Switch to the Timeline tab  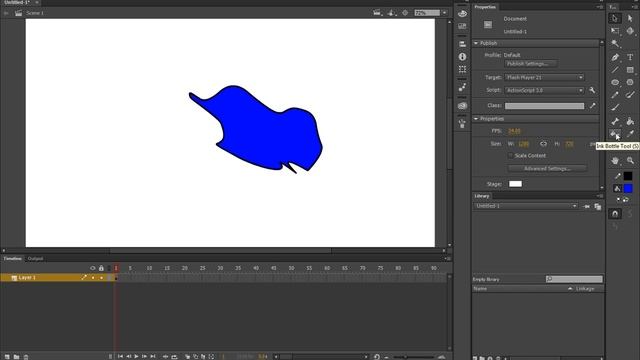(13, 259)
